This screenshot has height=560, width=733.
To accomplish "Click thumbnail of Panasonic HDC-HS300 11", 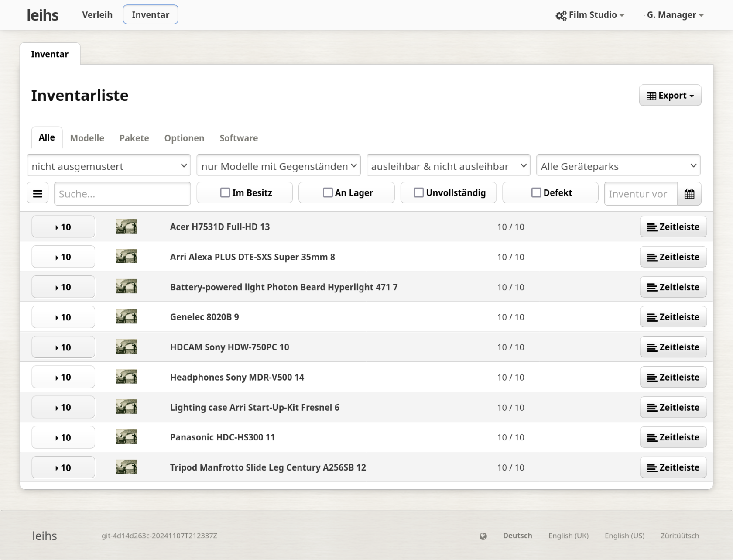I will (127, 437).
